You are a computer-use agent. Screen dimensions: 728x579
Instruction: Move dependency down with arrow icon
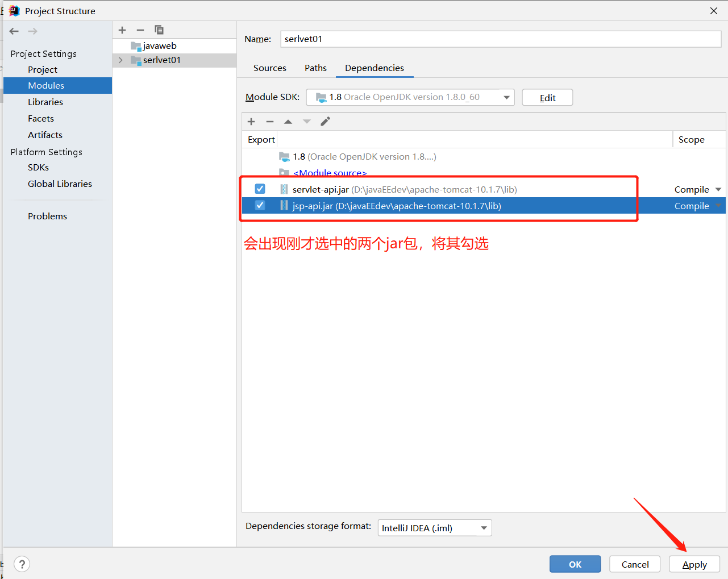point(307,122)
